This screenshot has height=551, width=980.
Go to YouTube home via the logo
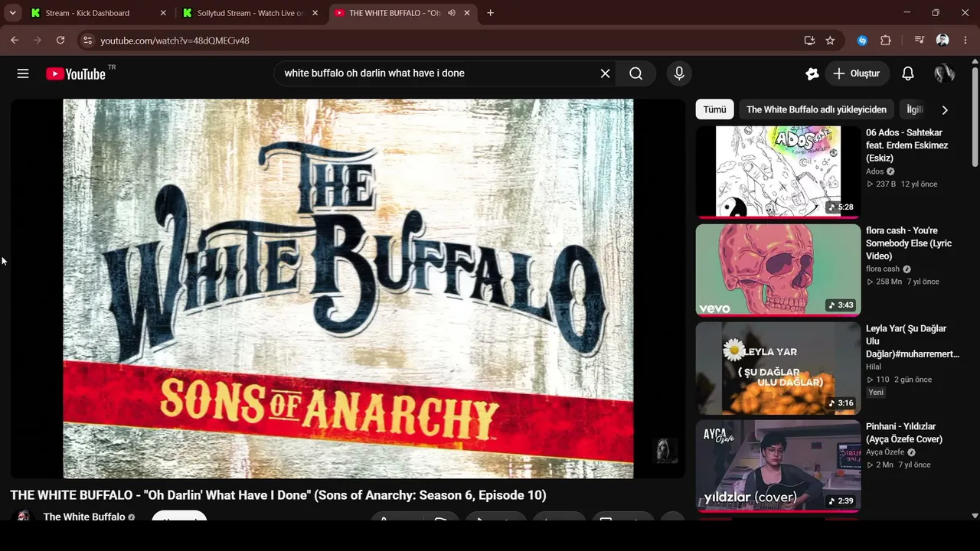point(76,73)
